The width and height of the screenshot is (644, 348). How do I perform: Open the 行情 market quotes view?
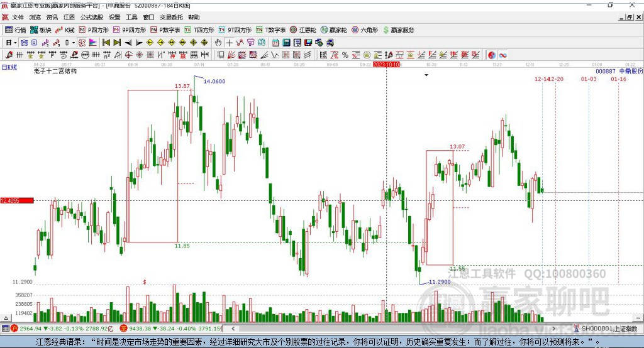[x=16, y=30]
